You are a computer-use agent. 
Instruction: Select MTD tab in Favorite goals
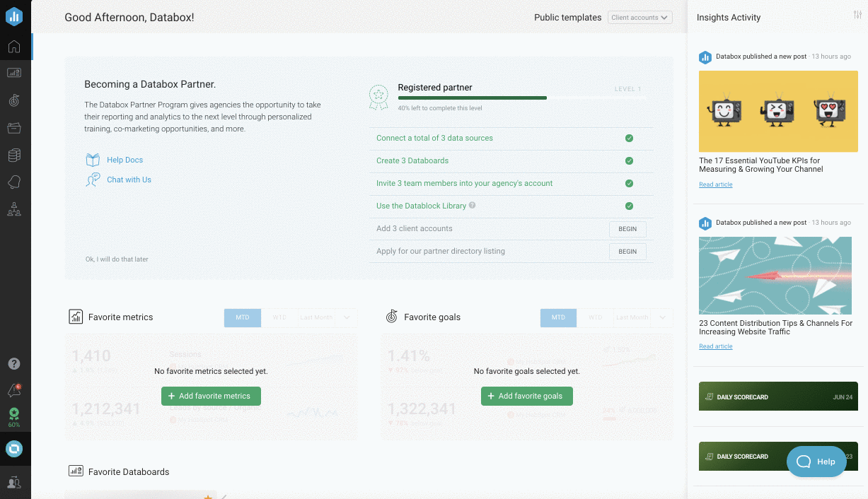(559, 317)
